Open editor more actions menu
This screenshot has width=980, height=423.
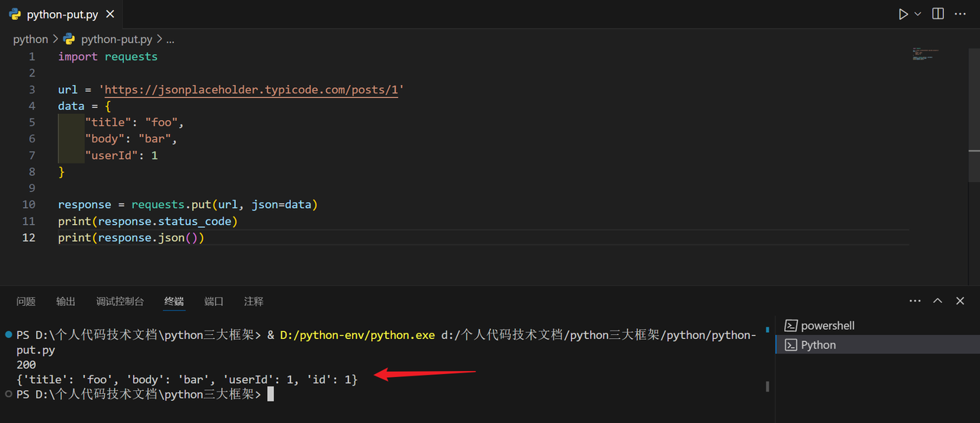tap(959, 14)
